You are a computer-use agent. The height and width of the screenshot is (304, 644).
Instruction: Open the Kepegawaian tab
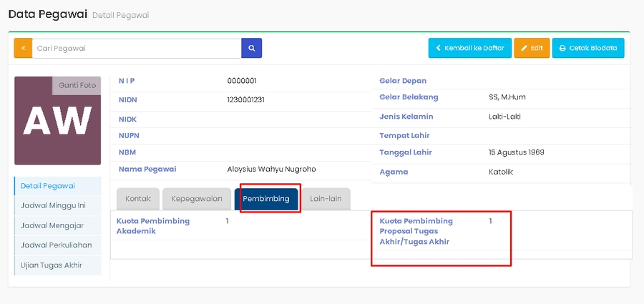pyautogui.click(x=197, y=199)
